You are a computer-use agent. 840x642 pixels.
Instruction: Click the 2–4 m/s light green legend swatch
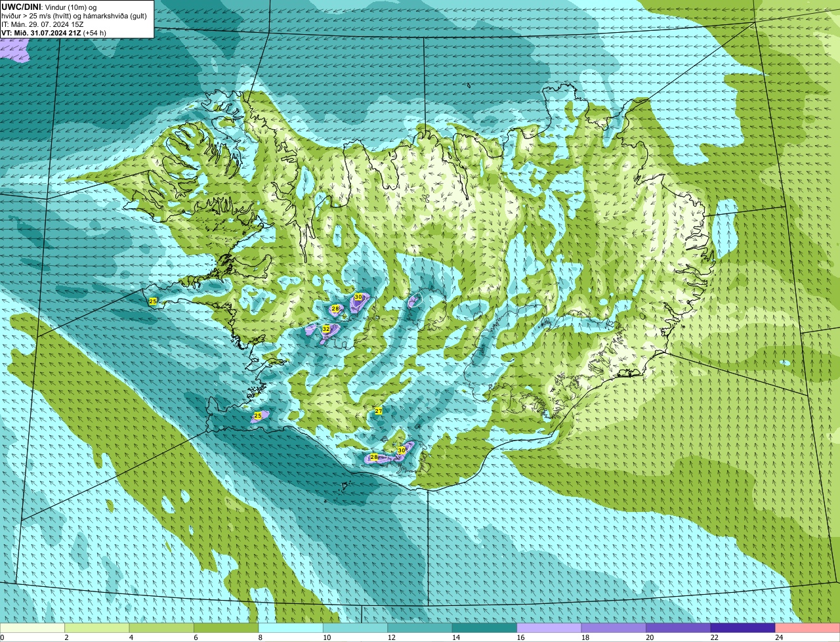97,628
